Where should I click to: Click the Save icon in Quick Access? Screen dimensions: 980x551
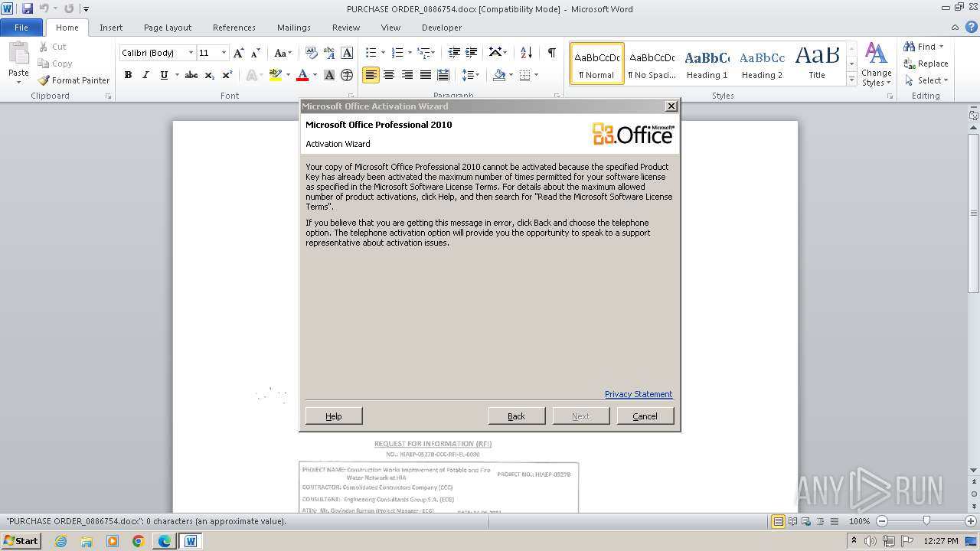pyautogui.click(x=28, y=8)
